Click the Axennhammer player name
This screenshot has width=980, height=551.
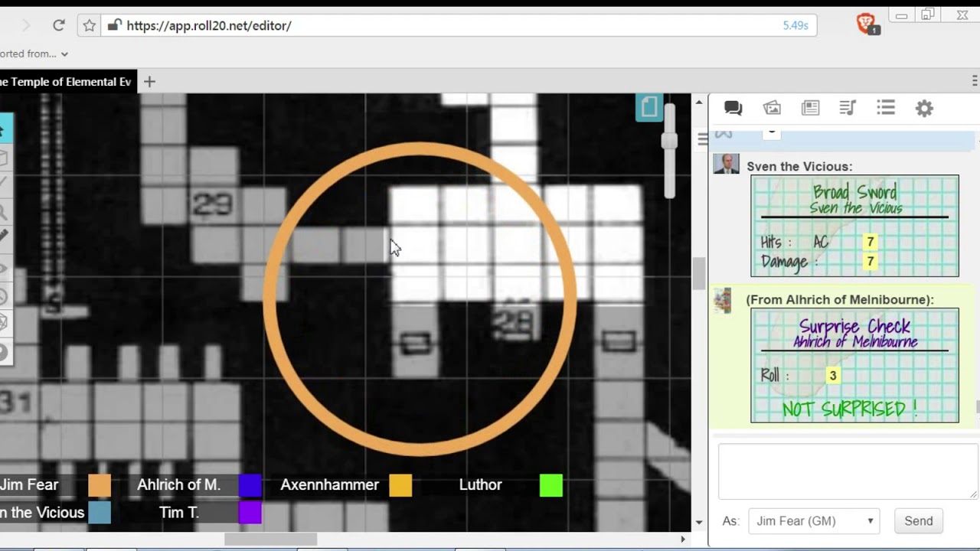coord(329,485)
